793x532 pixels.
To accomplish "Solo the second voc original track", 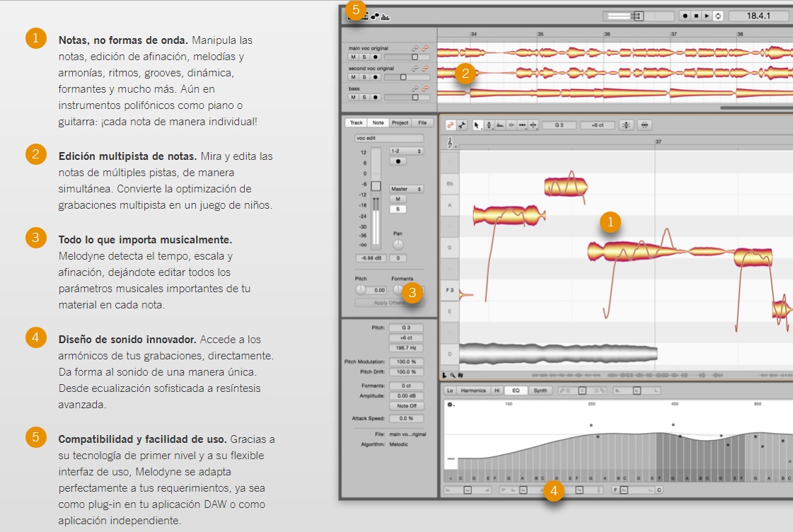I will [364, 77].
